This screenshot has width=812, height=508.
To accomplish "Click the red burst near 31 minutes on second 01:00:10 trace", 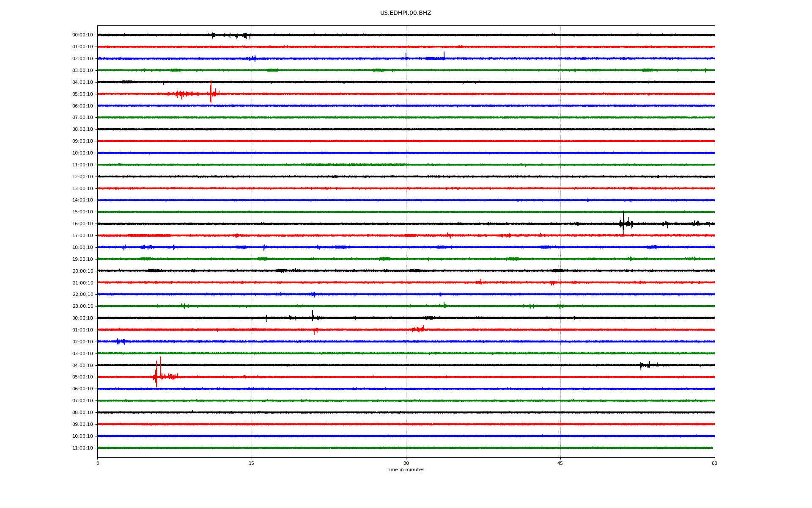I will (x=418, y=329).
